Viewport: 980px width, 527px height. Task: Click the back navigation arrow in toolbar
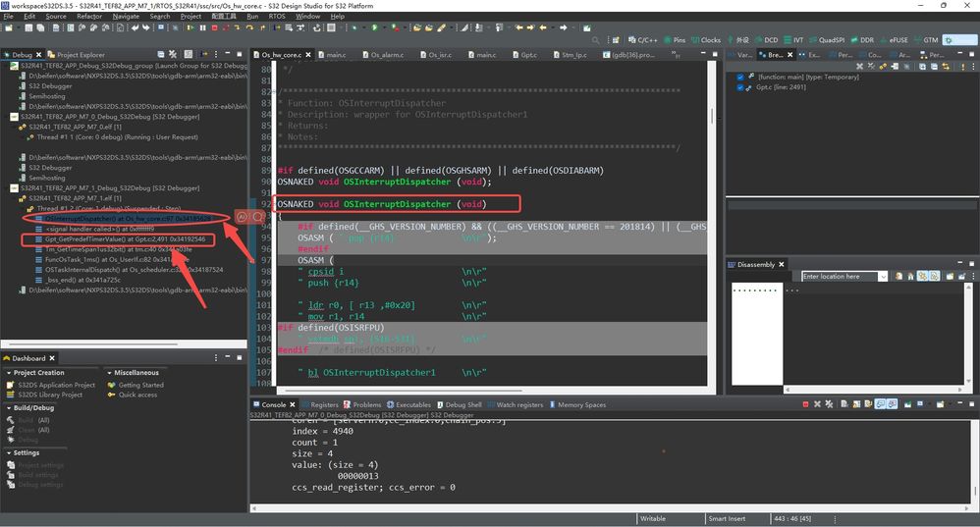click(542, 27)
